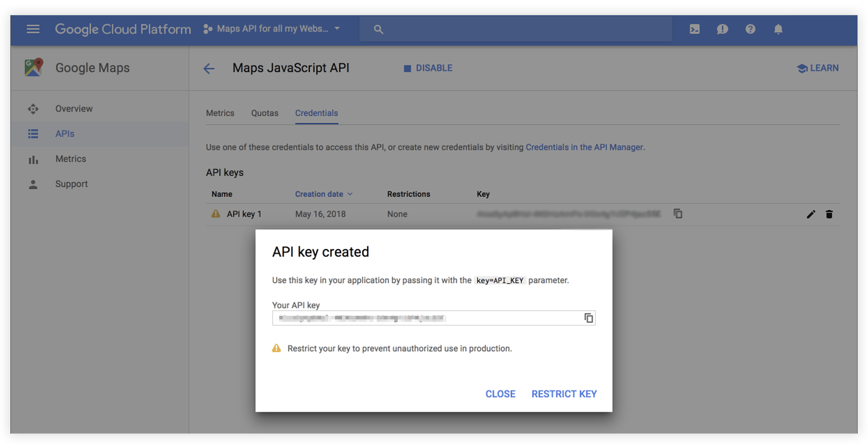
Task: Switch to the Metrics tab
Action: click(x=220, y=113)
